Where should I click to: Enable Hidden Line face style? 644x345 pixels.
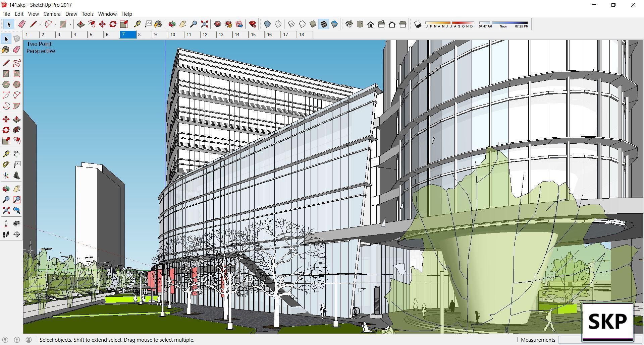[302, 24]
